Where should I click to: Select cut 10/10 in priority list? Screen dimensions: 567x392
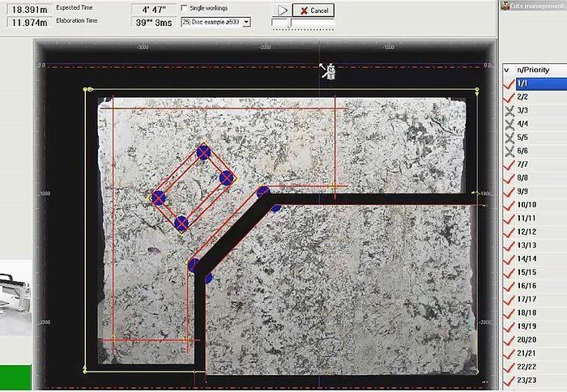526,205
